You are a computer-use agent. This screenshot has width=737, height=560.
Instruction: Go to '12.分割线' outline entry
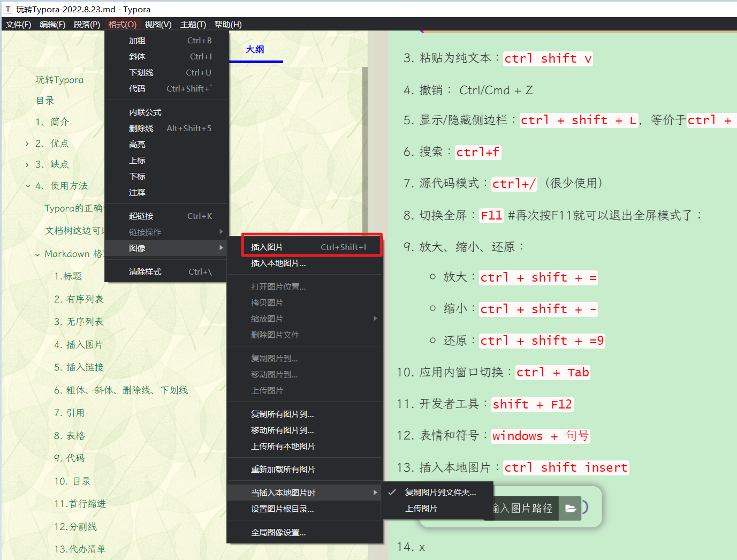click(x=75, y=527)
